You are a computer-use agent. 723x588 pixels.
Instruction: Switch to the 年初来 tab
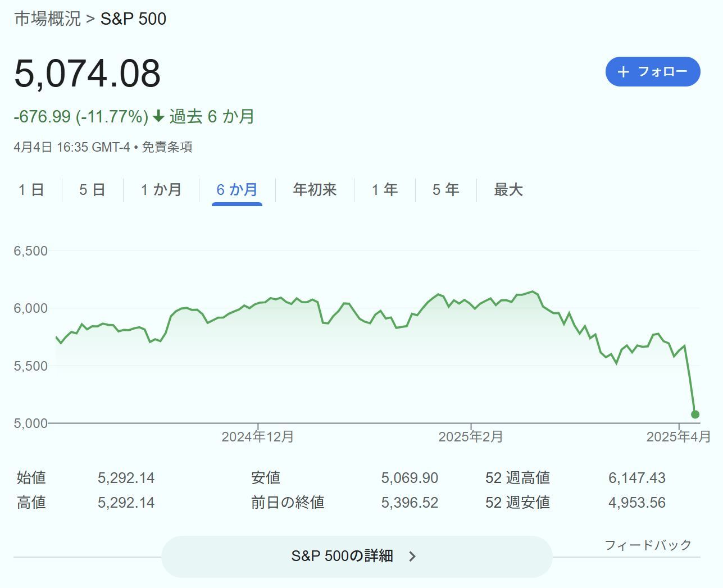click(315, 190)
